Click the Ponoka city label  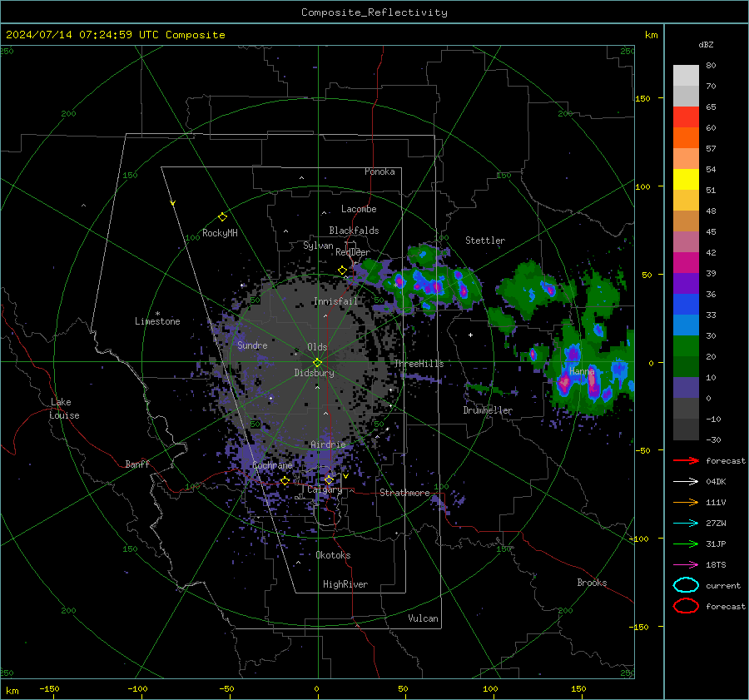[379, 171]
